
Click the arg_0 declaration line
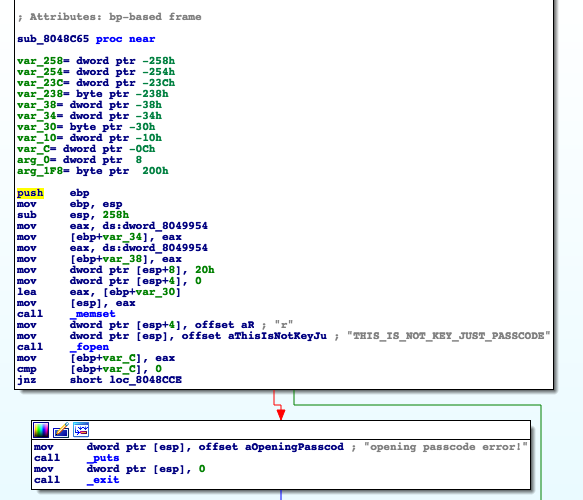click(x=80, y=160)
